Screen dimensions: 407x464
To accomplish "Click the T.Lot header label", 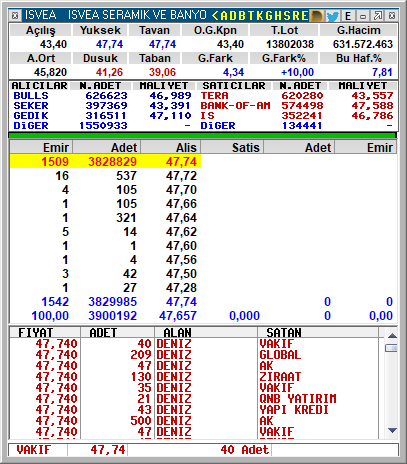I will point(284,30).
